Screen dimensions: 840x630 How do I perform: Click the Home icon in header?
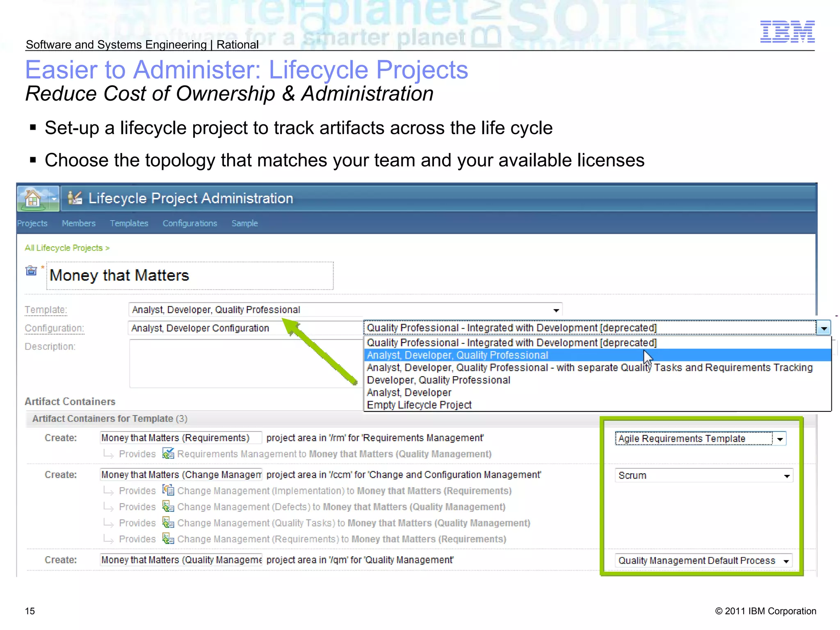click(33, 199)
